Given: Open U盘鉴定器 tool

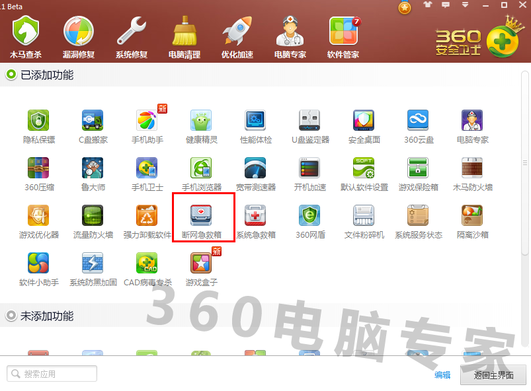Looking at the screenshot, I should pyautogui.click(x=310, y=126).
